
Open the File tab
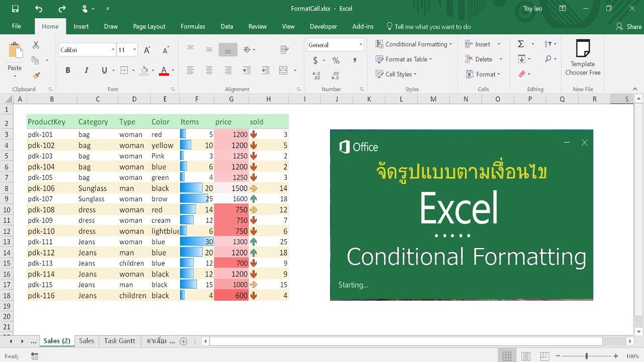(x=17, y=27)
